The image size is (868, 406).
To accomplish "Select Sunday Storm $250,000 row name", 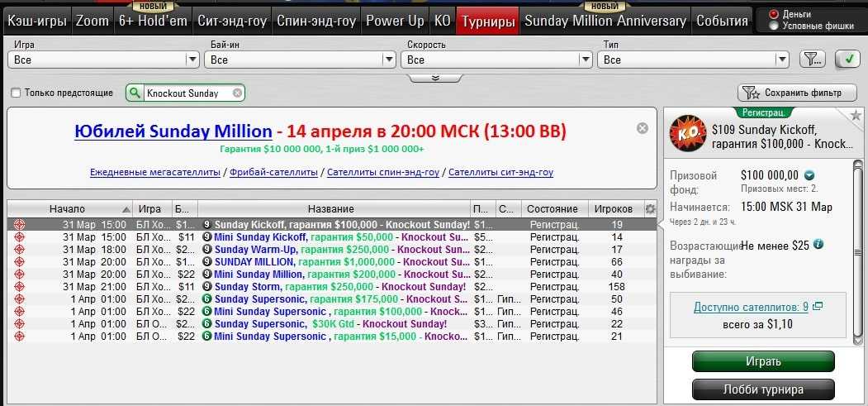I will tap(340, 286).
